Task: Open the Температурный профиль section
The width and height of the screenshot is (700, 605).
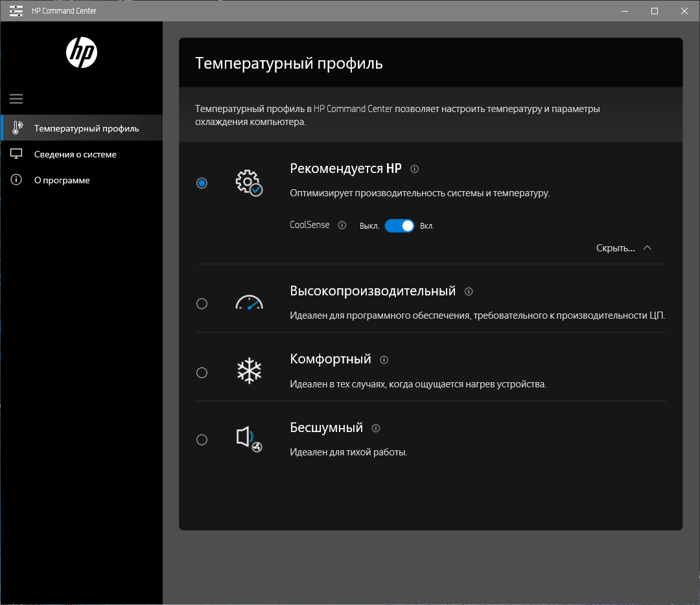Action: [x=86, y=128]
